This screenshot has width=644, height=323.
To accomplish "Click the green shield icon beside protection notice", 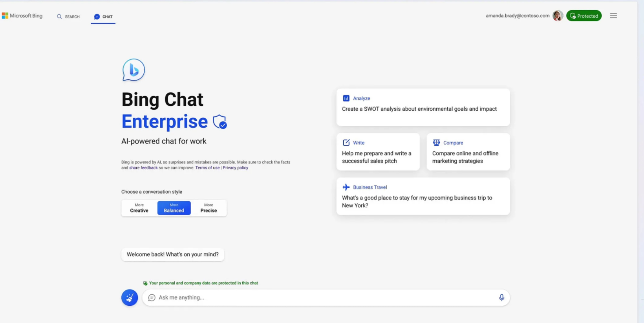I will pos(145,283).
